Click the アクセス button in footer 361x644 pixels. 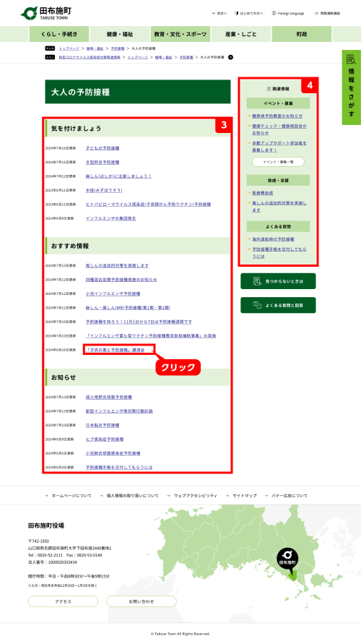pos(64,601)
